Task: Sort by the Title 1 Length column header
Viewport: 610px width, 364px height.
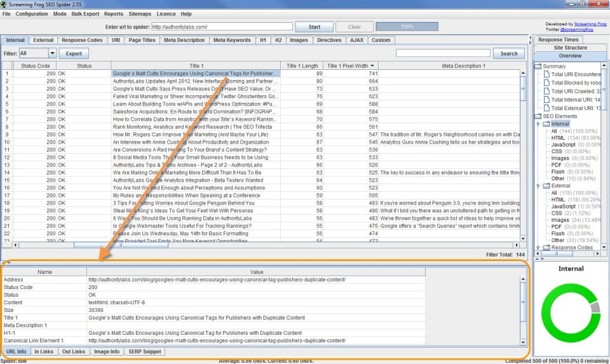Action: pyautogui.click(x=302, y=66)
